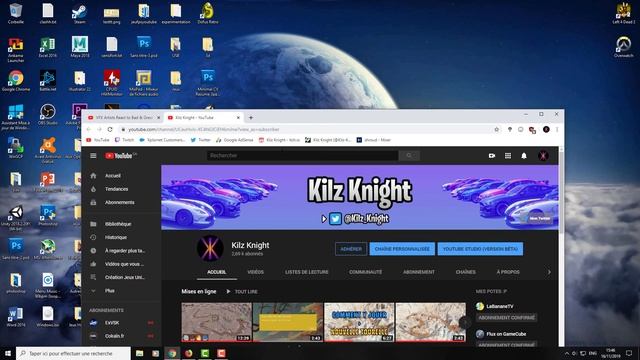Open the YouTube notifications bell
The height and width of the screenshot is (360, 640).
coord(524,156)
